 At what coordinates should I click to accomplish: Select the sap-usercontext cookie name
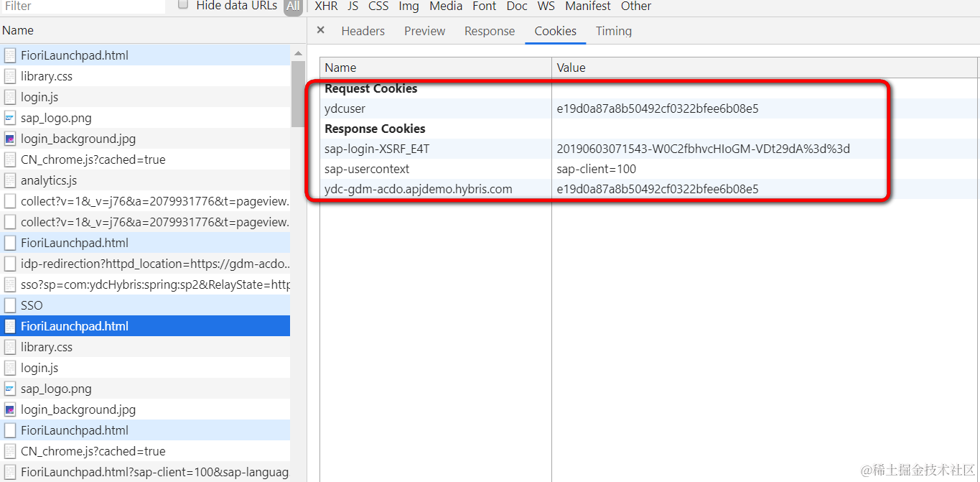click(x=367, y=170)
